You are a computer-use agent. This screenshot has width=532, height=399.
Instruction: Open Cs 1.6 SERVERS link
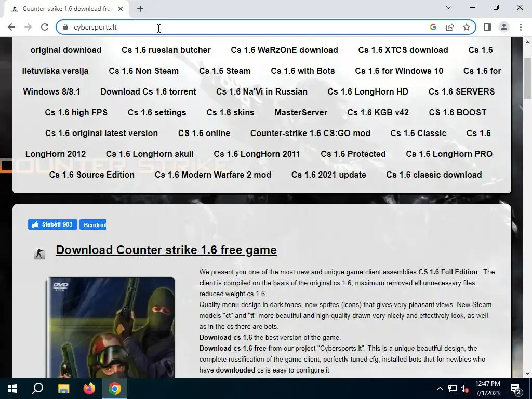point(461,91)
